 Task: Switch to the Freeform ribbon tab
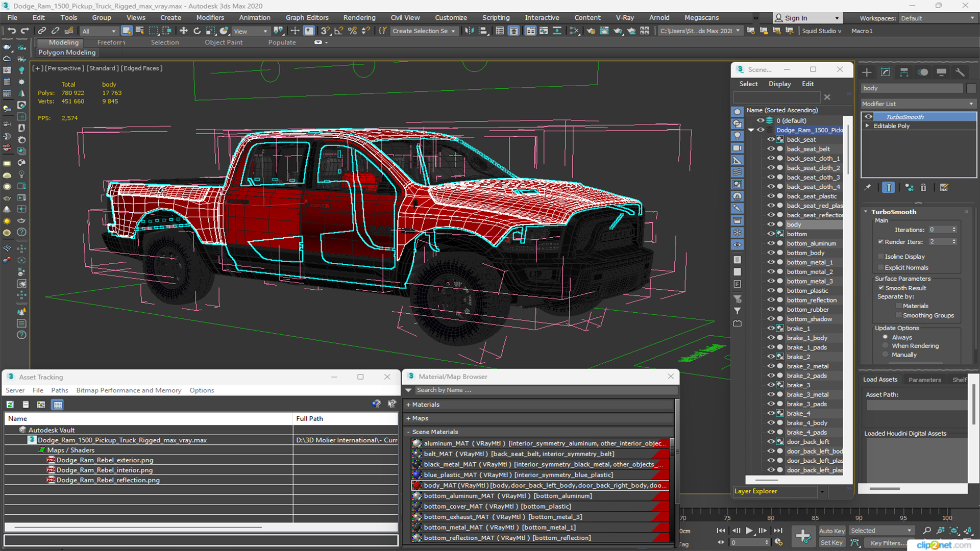click(x=111, y=42)
